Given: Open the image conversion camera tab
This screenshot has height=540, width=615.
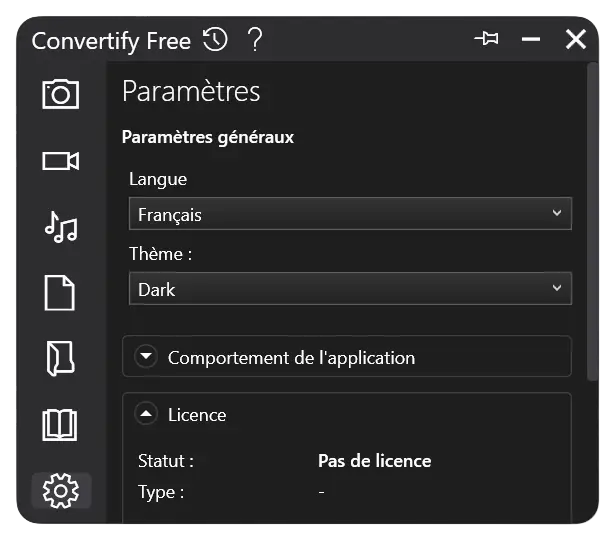Looking at the screenshot, I should [x=60, y=94].
